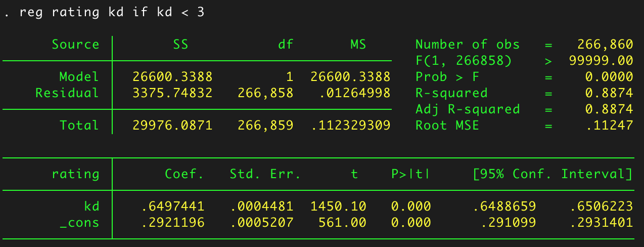The image size is (644, 247).
Task: Click the 'MS' column header
Action: pyautogui.click(x=358, y=45)
